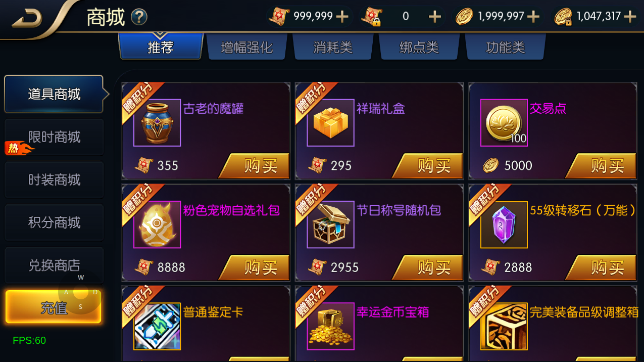Viewport: 644px width, 362px height.
Task: Buy 交易点 with the 购买 button
Action: (601, 166)
